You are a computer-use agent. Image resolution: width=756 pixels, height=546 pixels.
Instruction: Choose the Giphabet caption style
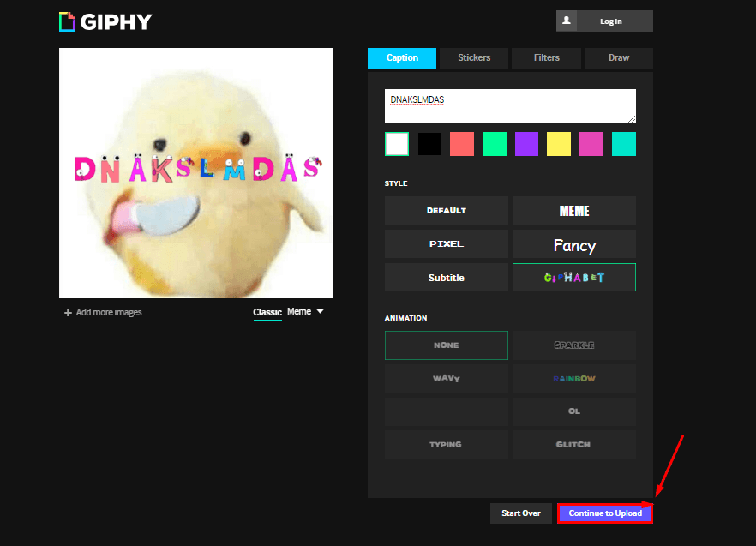[574, 278]
